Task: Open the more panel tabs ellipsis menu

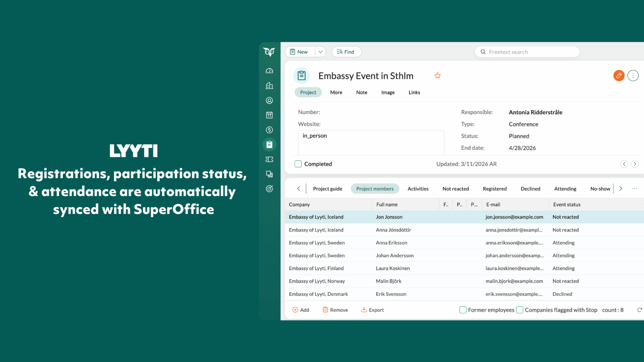Action: [x=634, y=188]
